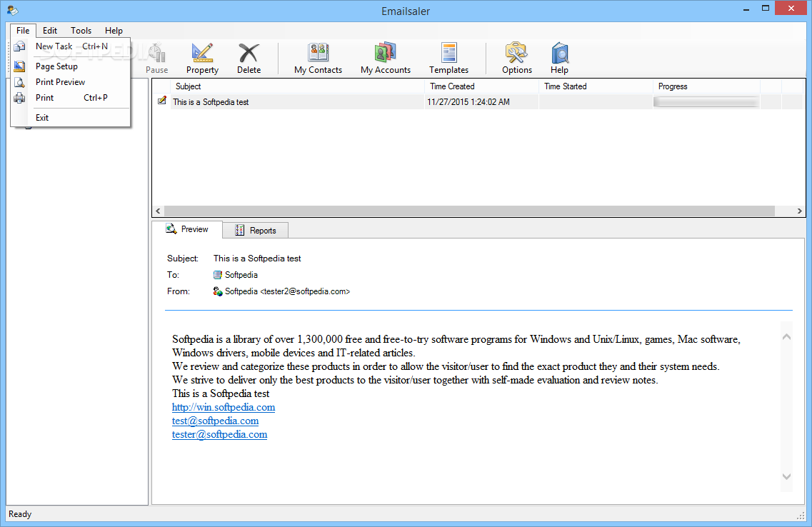Open the Help menu in menu bar
Viewport: 812px width, 527px height.
coord(114,31)
